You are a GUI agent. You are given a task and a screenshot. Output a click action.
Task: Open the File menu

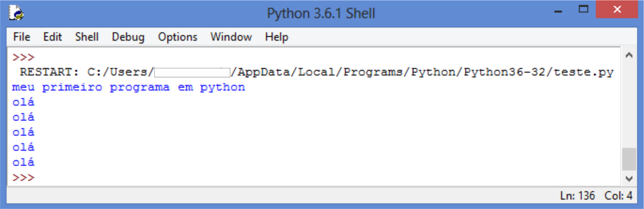(22, 37)
